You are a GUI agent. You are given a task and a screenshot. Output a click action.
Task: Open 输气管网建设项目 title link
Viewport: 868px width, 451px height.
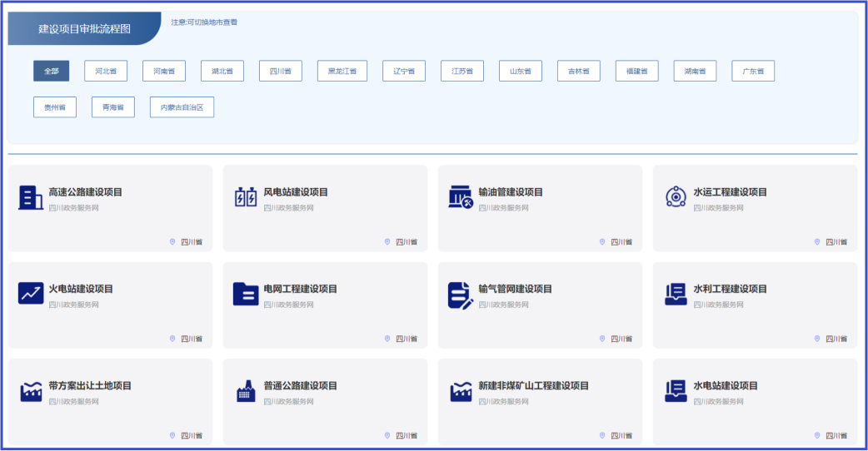click(x=515, y=289)
